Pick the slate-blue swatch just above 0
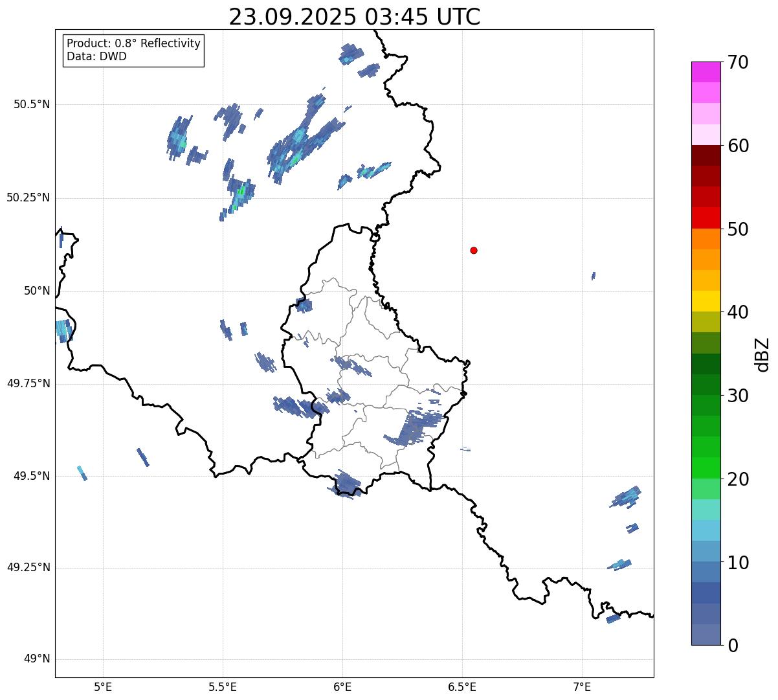This screenshot has width=778, height=700. click(x=706, y=635)
